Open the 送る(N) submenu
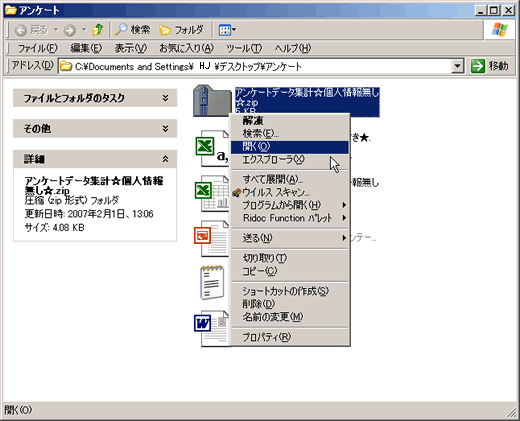The image size is (520, 421). point(290,238)
